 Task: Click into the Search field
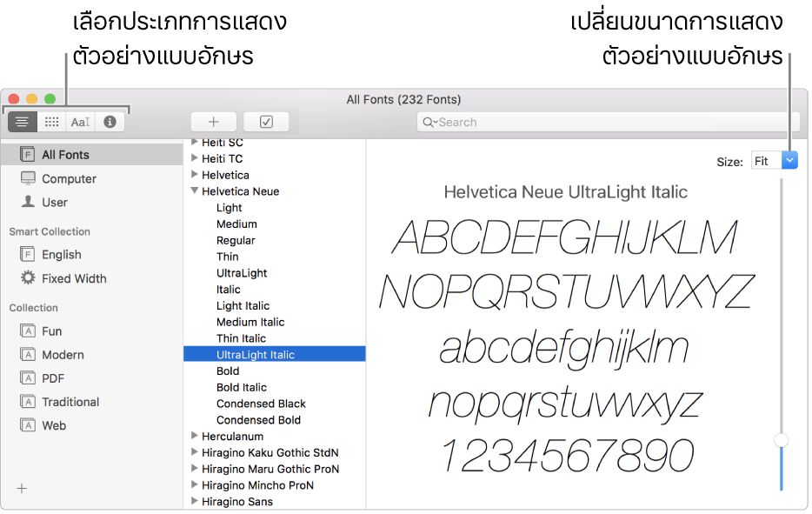click(608, 123)
